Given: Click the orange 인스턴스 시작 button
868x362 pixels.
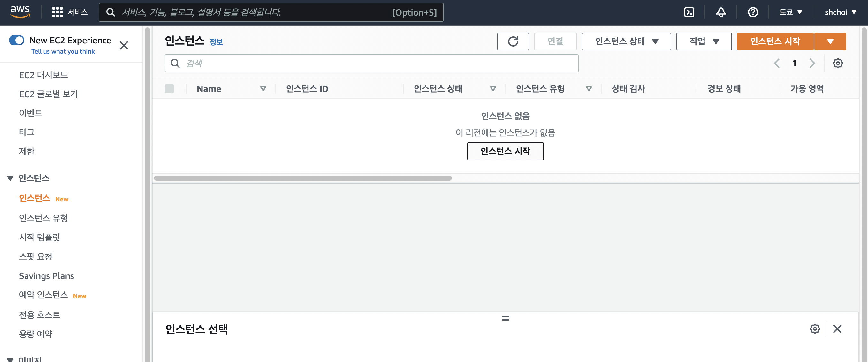Looking at the screenshot, I should (x=775, y=41).
